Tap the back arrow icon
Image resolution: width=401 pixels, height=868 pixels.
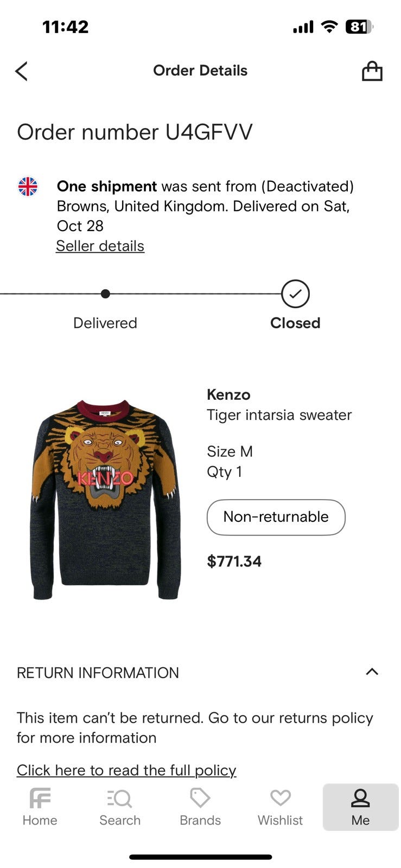click(22, 71)
